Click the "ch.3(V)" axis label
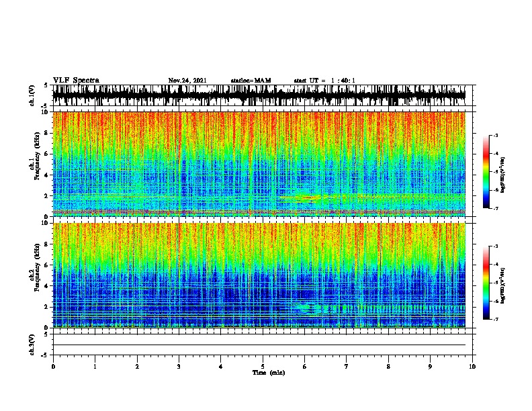This screenshot has height=411, width=532. 32,345
